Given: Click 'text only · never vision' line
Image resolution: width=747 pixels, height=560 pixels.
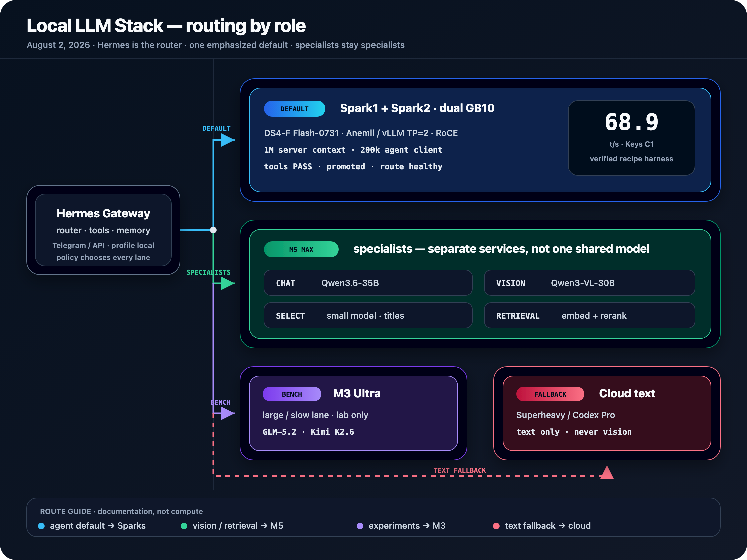Looking at the screenshot, I should tap(574, 432).
